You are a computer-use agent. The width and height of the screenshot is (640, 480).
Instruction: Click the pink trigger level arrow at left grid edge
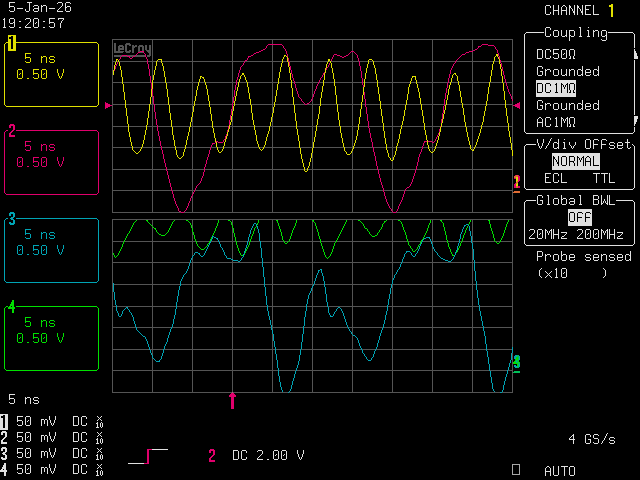click(x=108, y=104)
